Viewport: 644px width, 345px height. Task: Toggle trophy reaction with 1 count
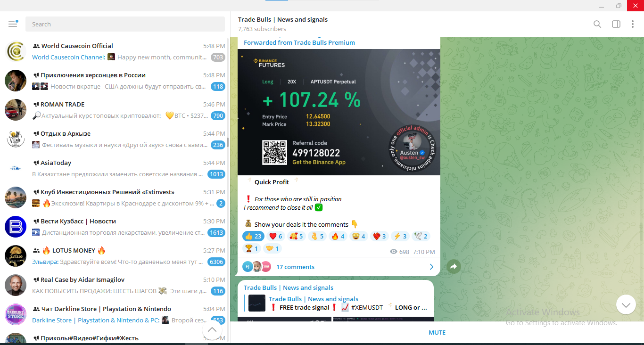click(251, 248)
